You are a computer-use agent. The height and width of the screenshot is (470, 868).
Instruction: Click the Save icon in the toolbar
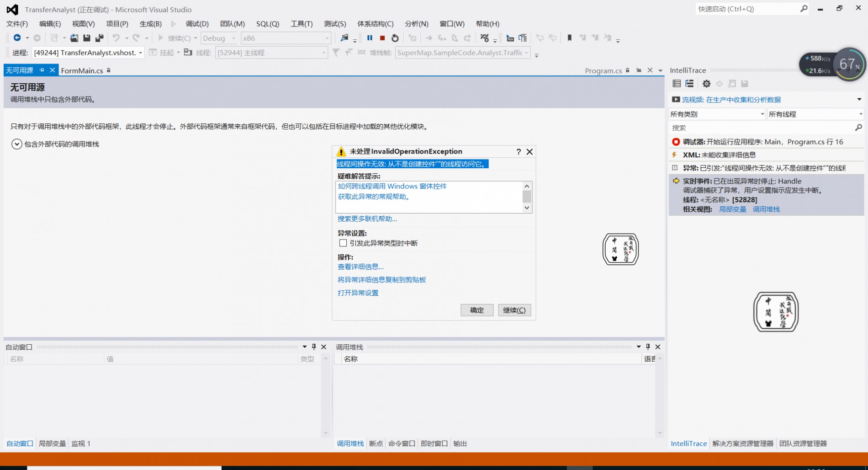pos(86,38)
